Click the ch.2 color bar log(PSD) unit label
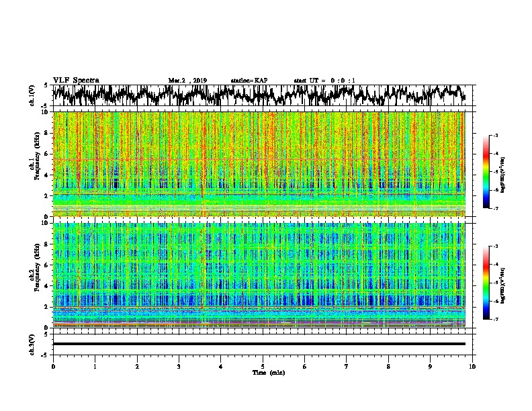Viewport: 532px width, 411px height. click(x=503, y=285)
